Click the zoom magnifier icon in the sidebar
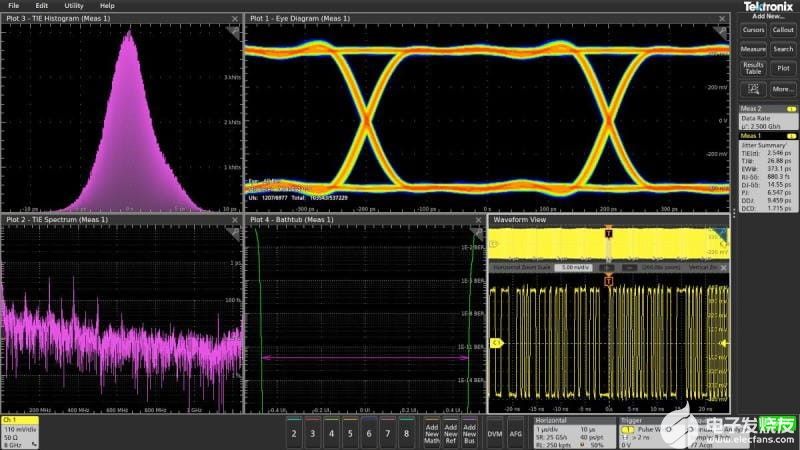This screenshot has height=450, width=800. [x=752, y=89]
